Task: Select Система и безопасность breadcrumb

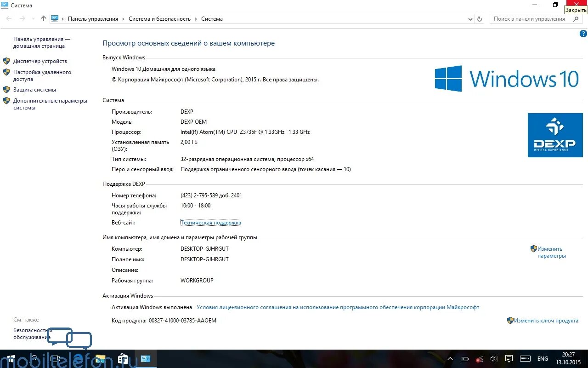Action: [x=159, y=19]
